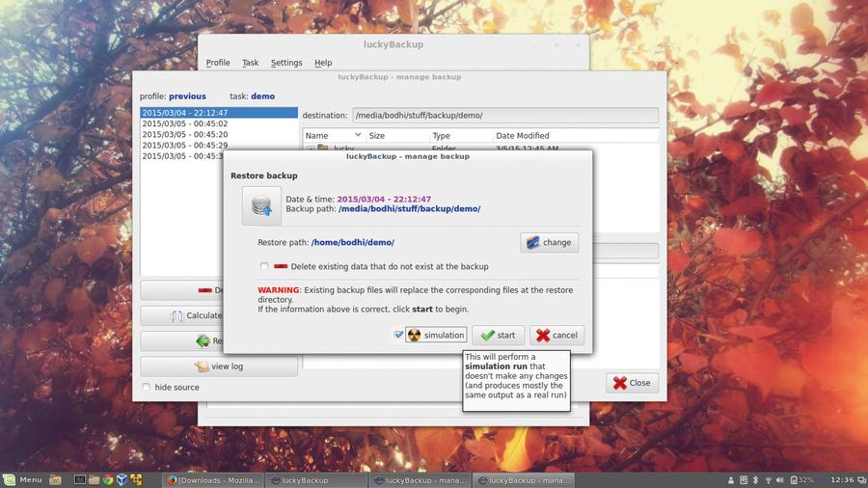Click Close in the manage backup window
The image size is (868, 488).
632,383
